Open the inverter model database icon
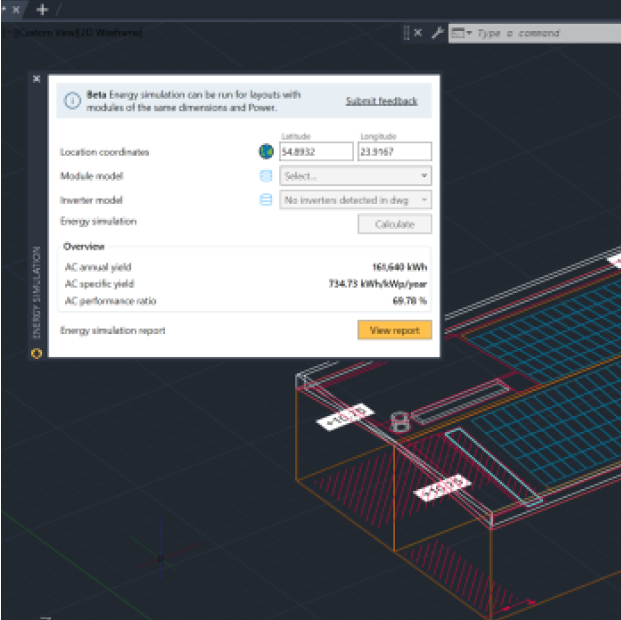The image size is (621, 620). (x=266, y=200)
